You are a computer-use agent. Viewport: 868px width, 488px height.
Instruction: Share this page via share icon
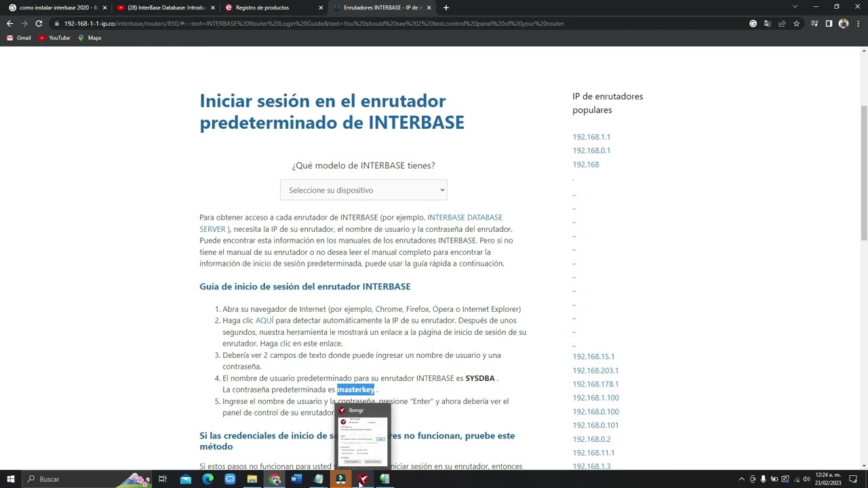click(x=781, y=23)
